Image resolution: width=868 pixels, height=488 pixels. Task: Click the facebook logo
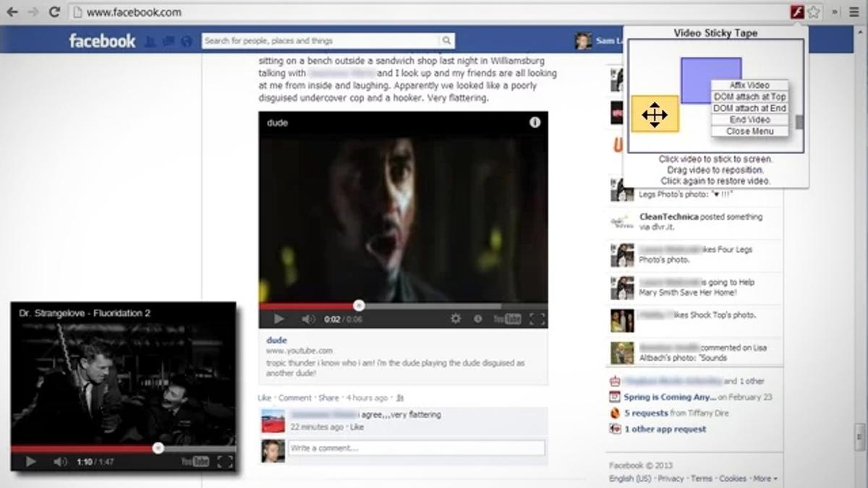pos(102,41)
